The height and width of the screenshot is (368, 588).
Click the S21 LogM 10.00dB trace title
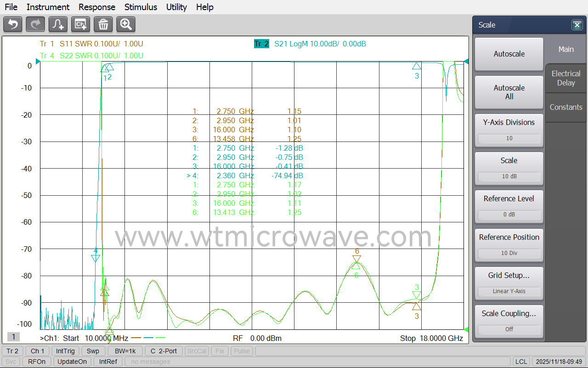[320, 44]
